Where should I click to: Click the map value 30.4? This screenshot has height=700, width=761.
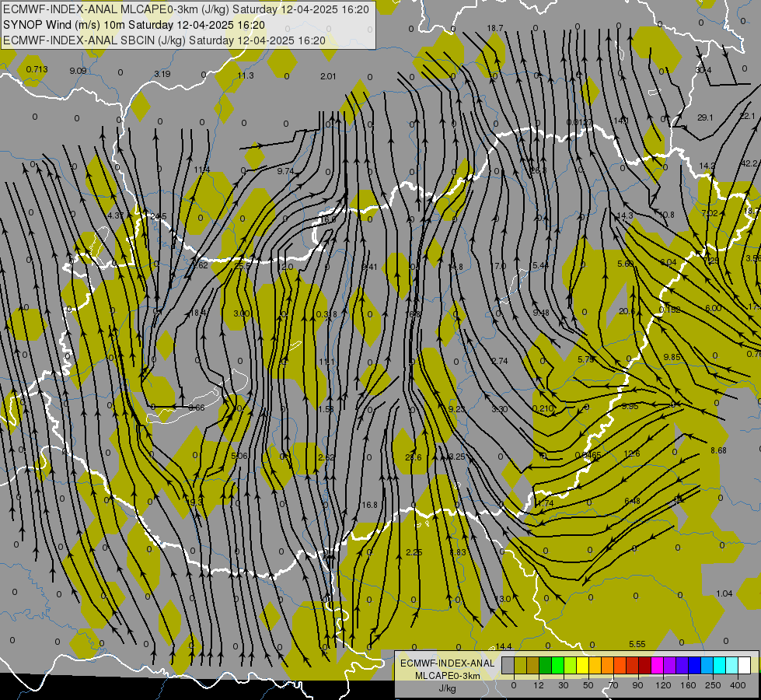click(703, 71)
